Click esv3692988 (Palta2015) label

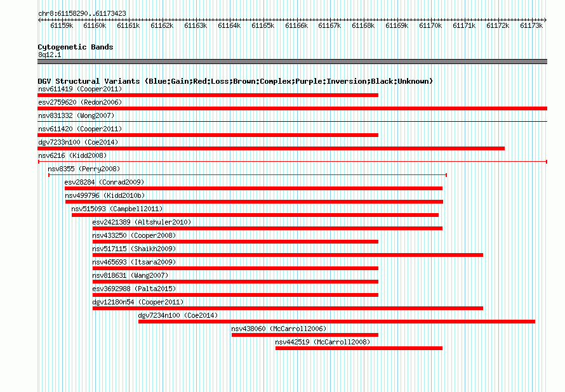(134, 289)
